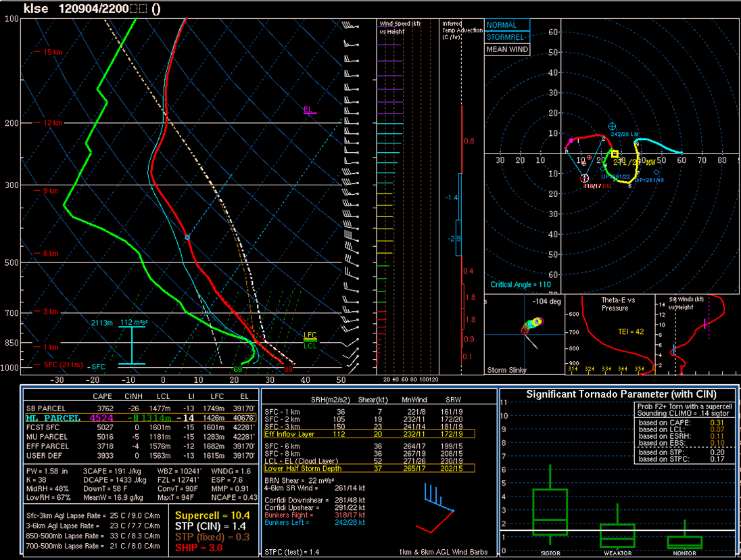Select the Lower Half Storm Depth row
The width and height of the screenshot is (741, 560).
point(369,468)
